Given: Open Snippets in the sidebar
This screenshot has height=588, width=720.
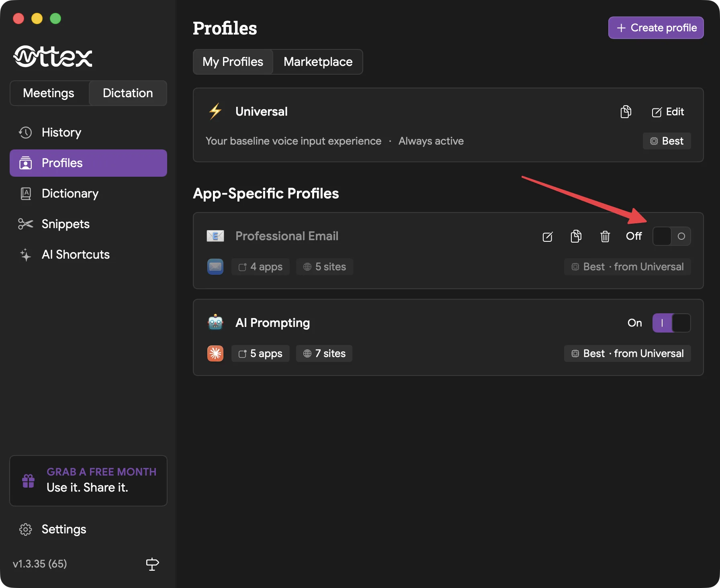Looking at the screenshot, I should [x=88, y=224].
